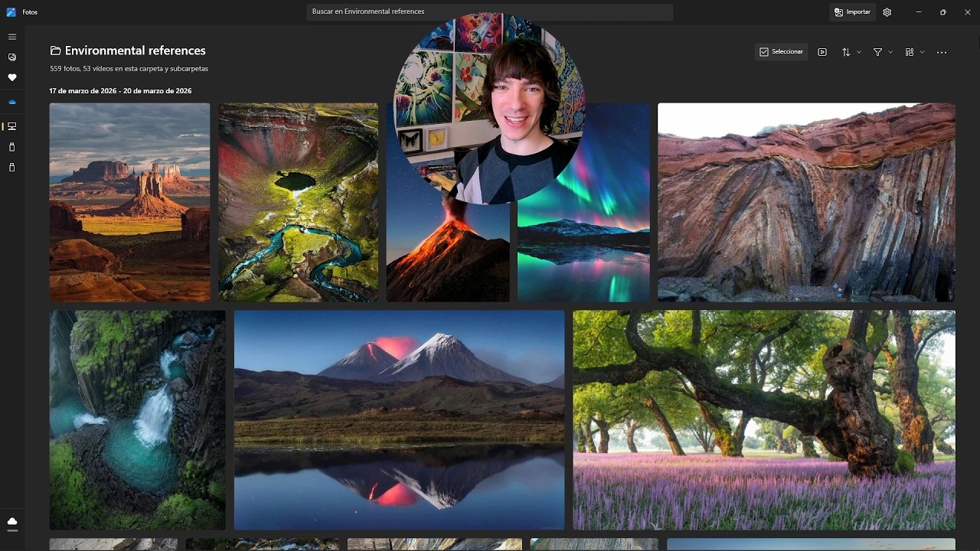This screenshot has height=551, width=980.
Task: Open the sort order dropdown
Action: point(851,52)
